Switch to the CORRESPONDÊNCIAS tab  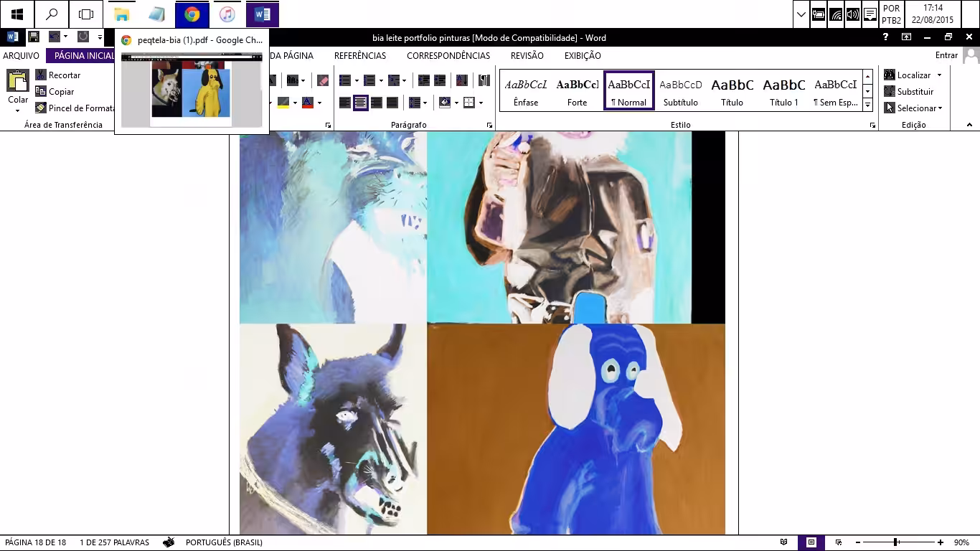448,55
